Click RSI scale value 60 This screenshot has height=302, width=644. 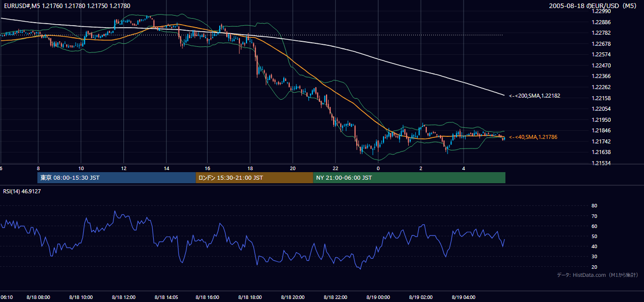594,226
